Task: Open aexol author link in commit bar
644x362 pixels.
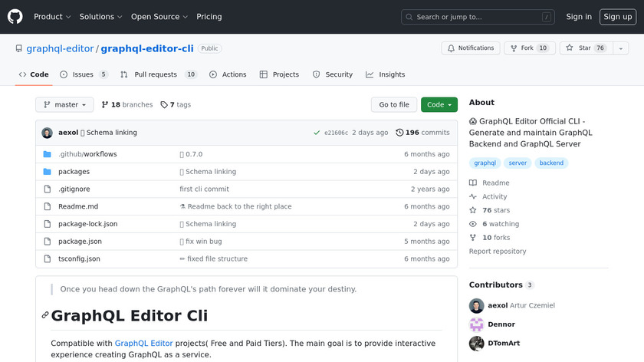Action: (x=68, y=133)
